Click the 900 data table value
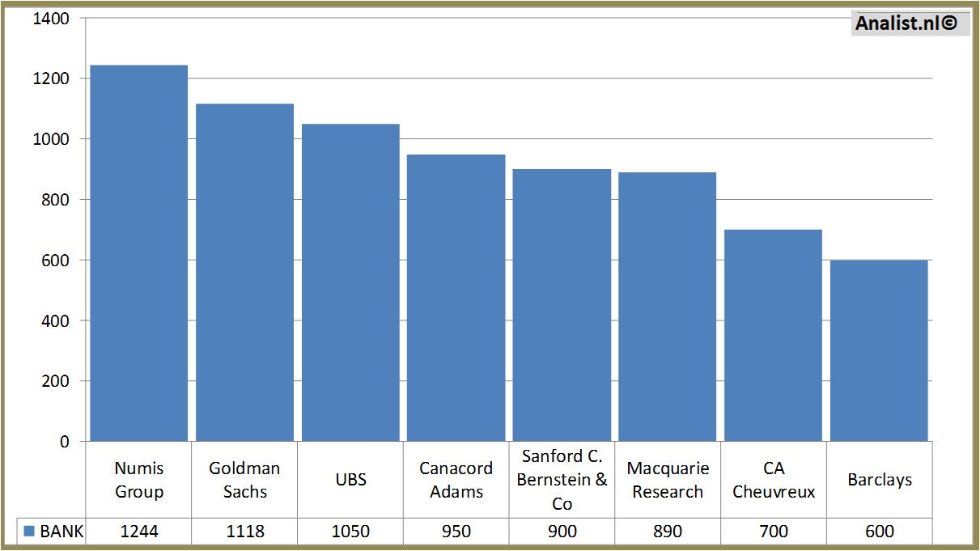Viewport: 980px width, 551px height. click(x=562, y=532)
